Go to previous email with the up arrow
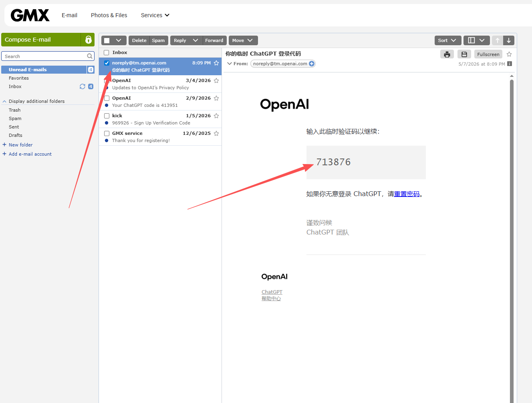 click(x=498, y=40)
